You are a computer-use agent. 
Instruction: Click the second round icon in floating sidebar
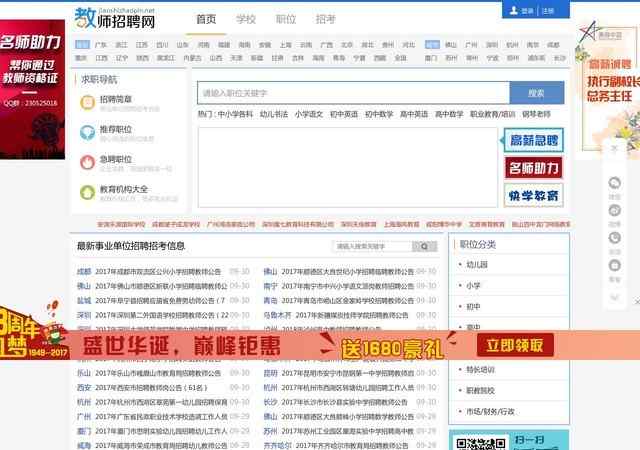(x=615, y=210)
